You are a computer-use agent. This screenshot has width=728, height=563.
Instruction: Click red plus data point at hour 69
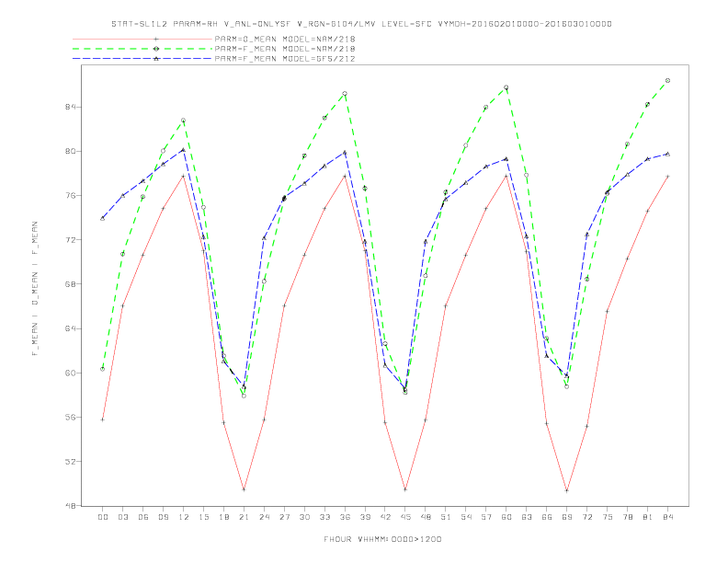(x=567, y=490)
